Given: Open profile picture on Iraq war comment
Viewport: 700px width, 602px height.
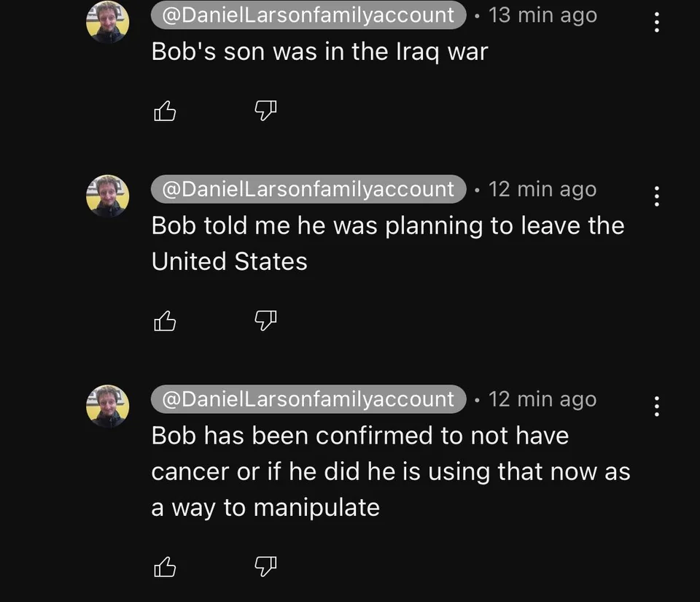Looking at the screenshot, I should pos(108,22).
